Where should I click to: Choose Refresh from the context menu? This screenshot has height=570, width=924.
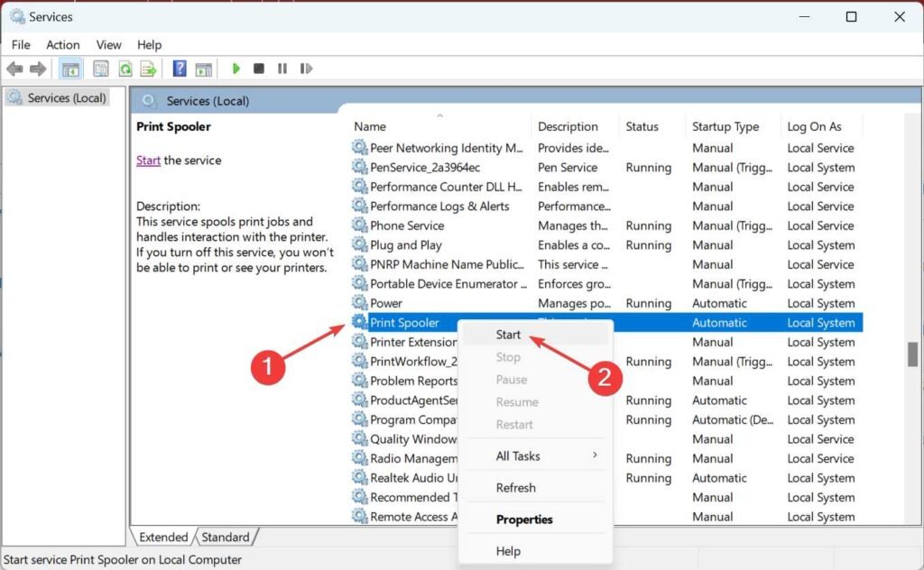(516, 487)
